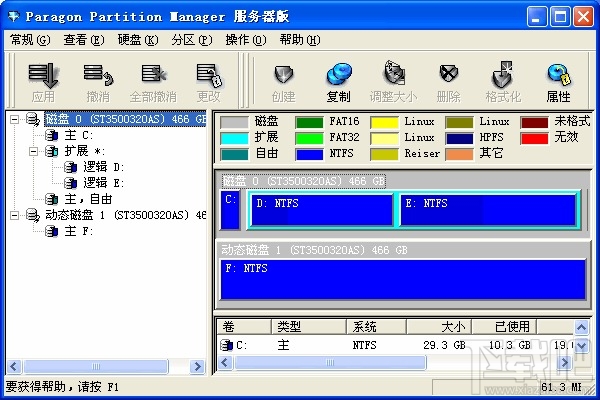Screen dimensions: 600x400
Task: Select the E: NTFS partition block
Action: point(488,210)
